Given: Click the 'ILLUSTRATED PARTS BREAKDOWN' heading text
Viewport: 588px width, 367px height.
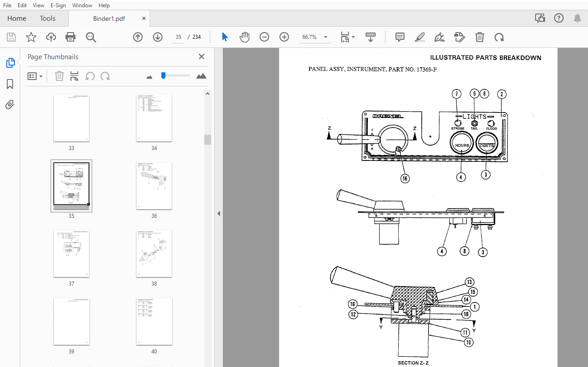Looking at the screenshot, I should [x=485, y=57].
